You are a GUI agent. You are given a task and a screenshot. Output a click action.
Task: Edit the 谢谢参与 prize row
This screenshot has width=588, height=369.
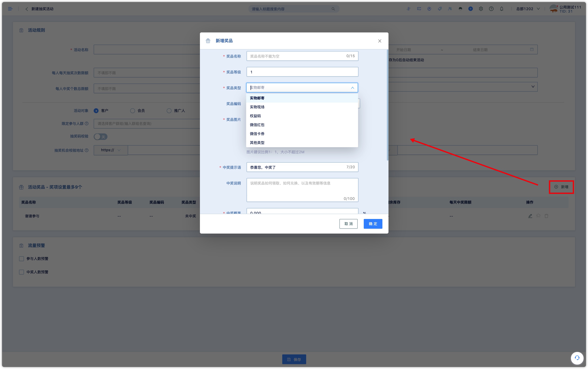coord(530,216)
